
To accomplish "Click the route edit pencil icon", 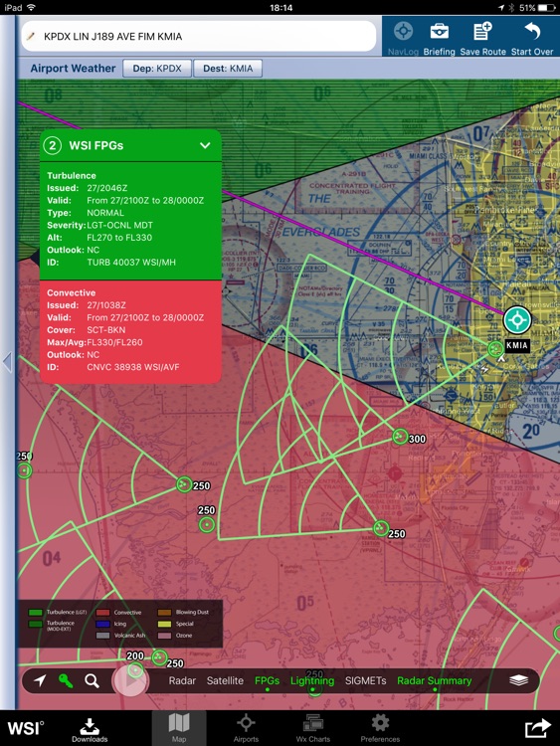I will pos(32,36).
